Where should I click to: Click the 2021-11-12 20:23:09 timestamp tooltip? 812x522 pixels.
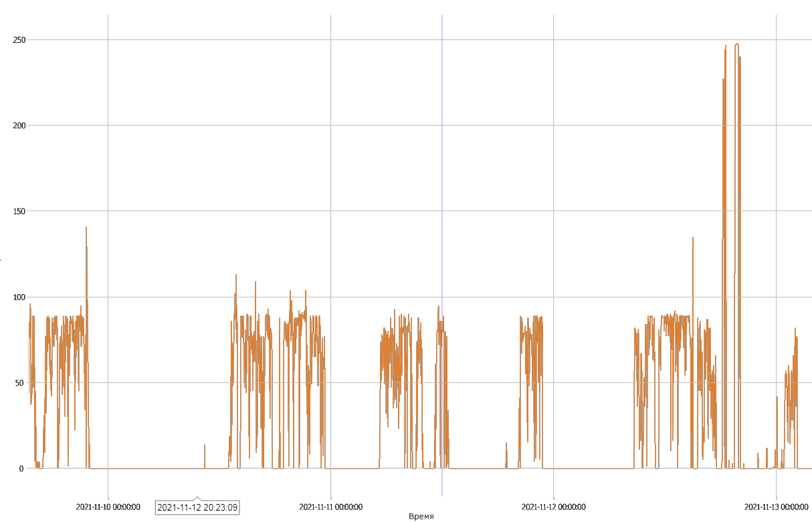pos(197,507)
